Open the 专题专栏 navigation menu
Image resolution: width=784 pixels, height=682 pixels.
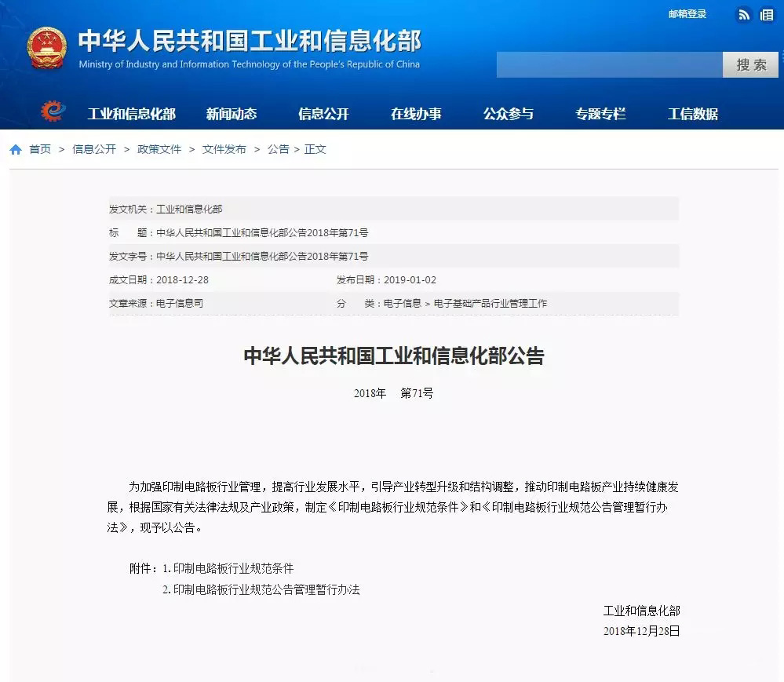click(600, 113)
